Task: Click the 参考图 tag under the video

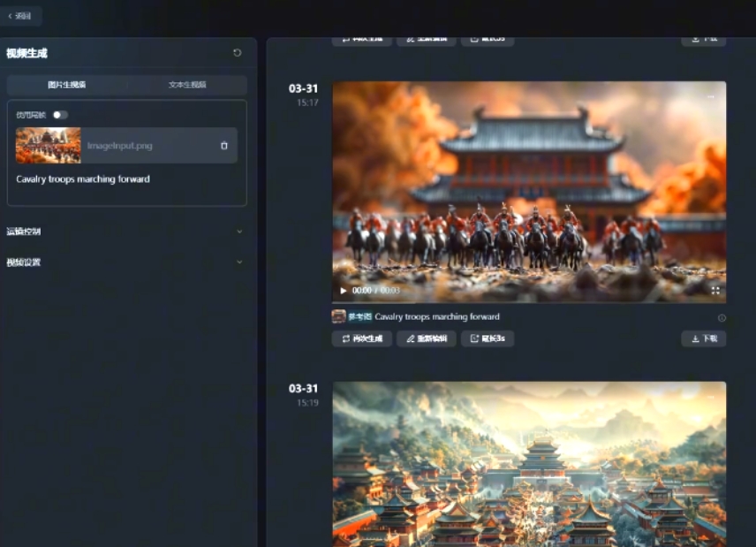Action: coord(359,317)
